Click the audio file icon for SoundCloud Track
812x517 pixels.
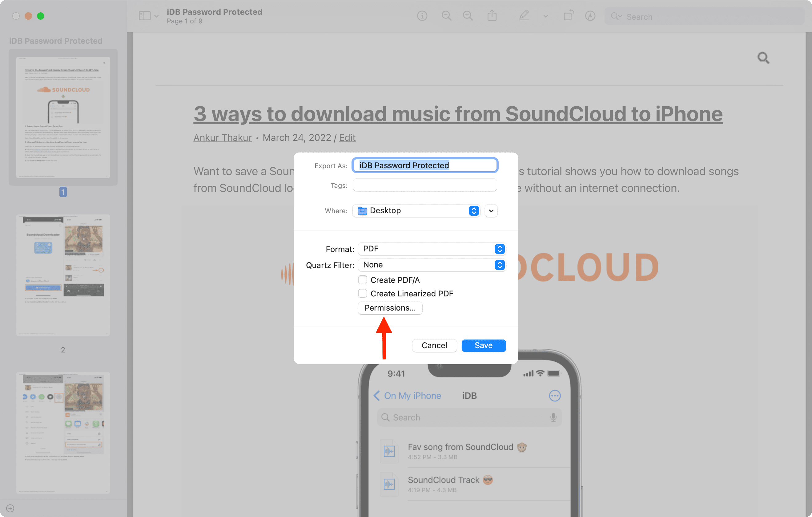(389, 484)
